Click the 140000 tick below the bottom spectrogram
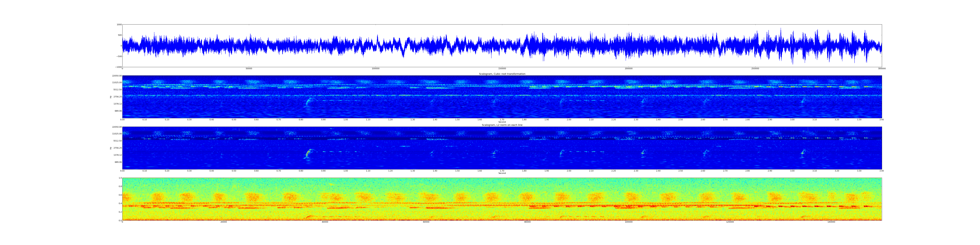Image resolution: width=980 pixels, height=245 pixels. [x=831, y=222]
